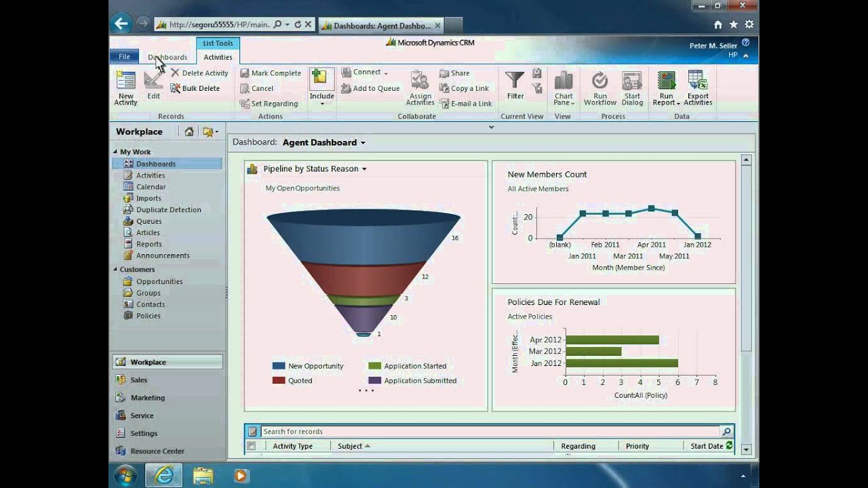
Task: Click dashboard scrollbar up arrow
Action: 747,160
